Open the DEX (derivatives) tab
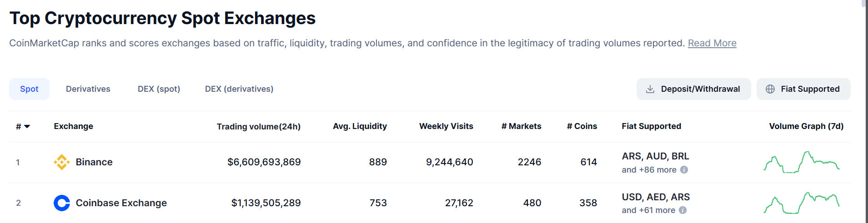 (x=239, y=89)
